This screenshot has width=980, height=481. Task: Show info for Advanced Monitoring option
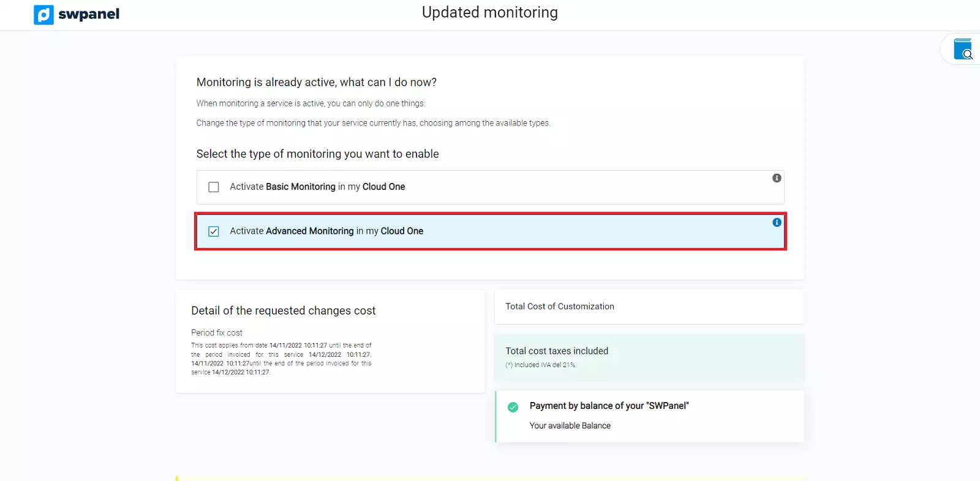pyautogui.click(x=777, y=223)
